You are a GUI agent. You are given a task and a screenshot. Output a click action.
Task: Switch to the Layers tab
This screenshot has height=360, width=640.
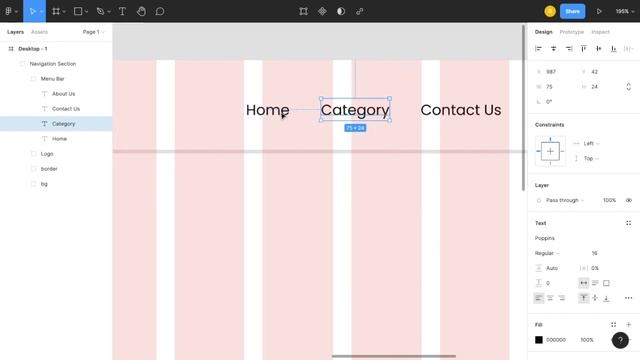[16, 32]
